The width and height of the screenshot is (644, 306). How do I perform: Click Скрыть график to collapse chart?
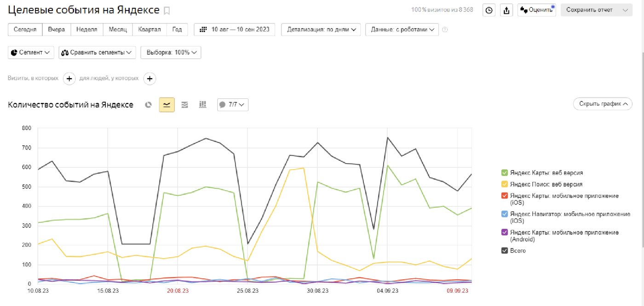point(603,104)
